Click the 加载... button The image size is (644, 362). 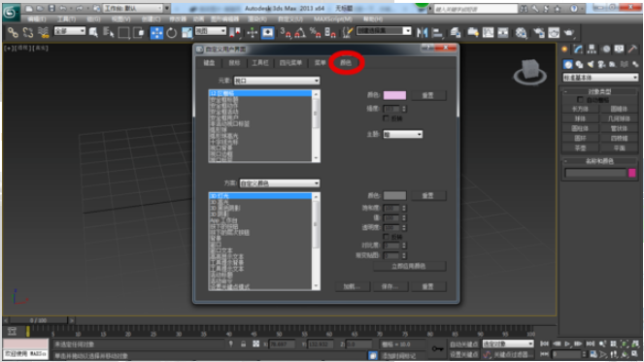[352, 286]
